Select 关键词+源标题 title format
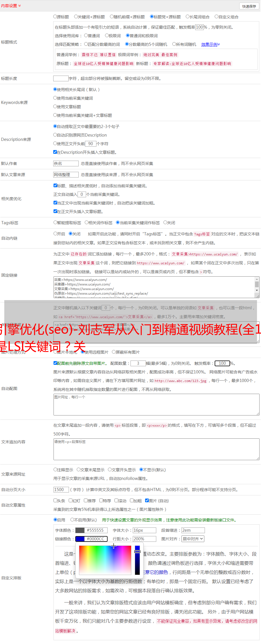The width and height of the screenshot is (261, 644). [76, 17]
